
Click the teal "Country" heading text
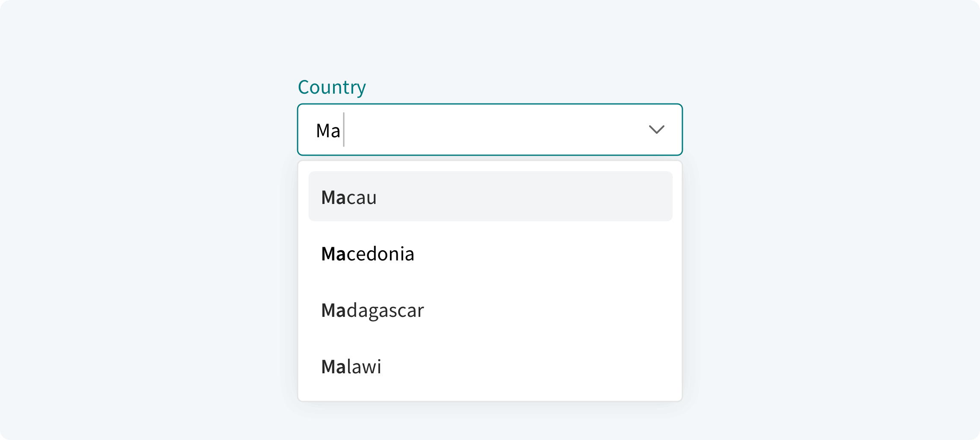(332, 87)
